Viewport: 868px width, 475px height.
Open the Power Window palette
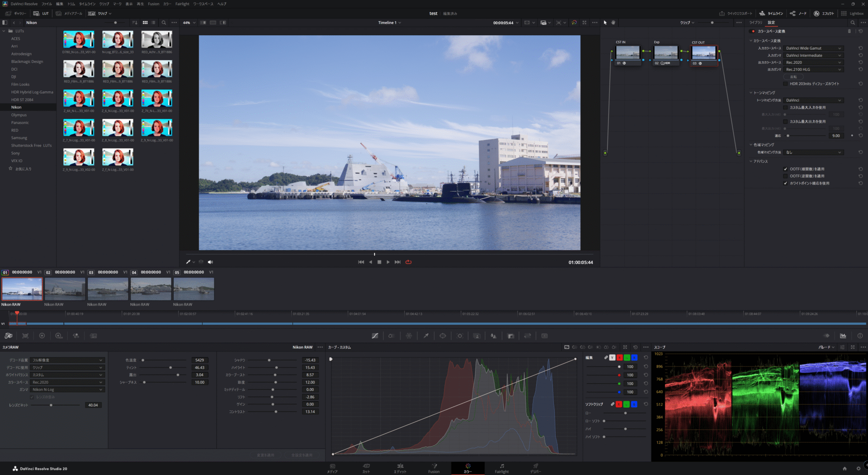[443, 336]
